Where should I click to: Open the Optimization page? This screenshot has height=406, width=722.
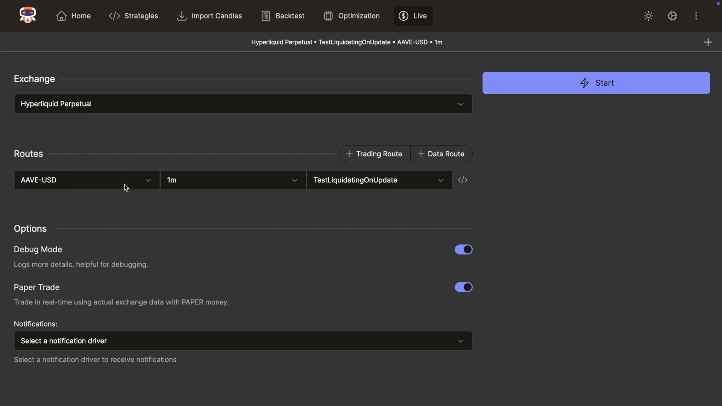click(x=351, y=16)
